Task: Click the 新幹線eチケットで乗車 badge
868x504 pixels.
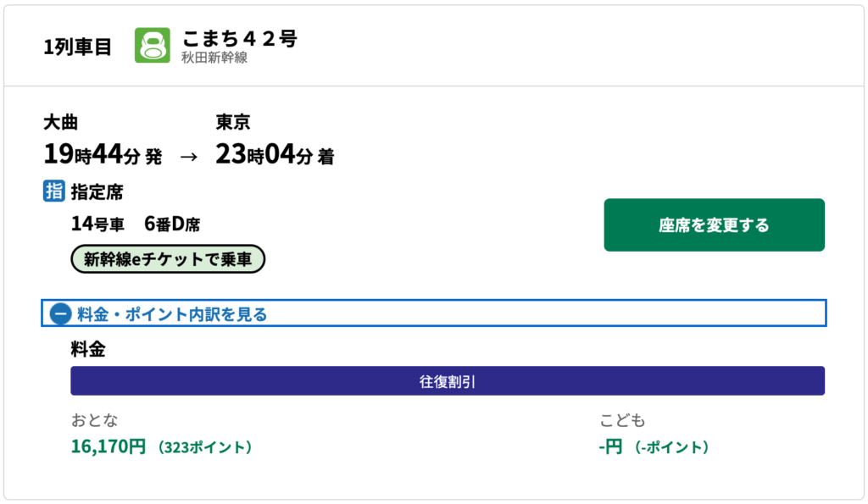Action: (168, 259)
